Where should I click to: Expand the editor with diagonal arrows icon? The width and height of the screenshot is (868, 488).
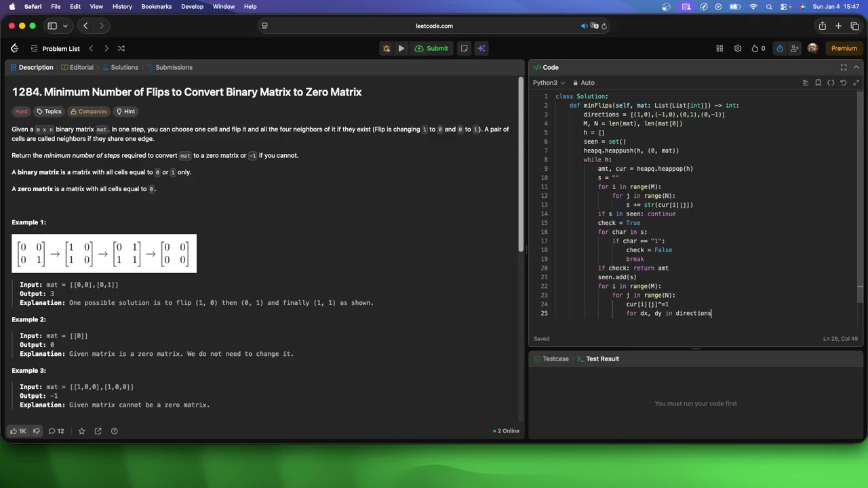click(856, 83)
